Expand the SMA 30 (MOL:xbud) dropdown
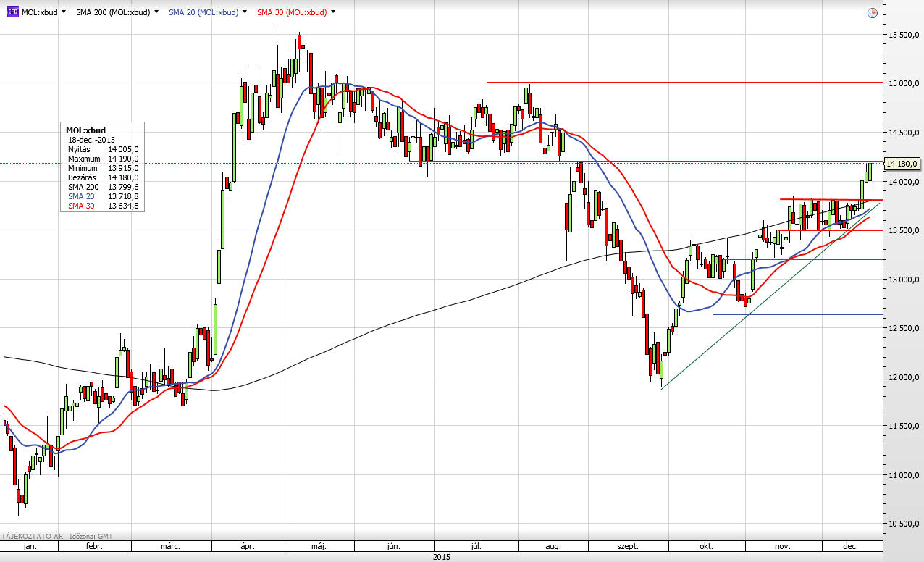The image size is (924, 562). click(333, 12)
